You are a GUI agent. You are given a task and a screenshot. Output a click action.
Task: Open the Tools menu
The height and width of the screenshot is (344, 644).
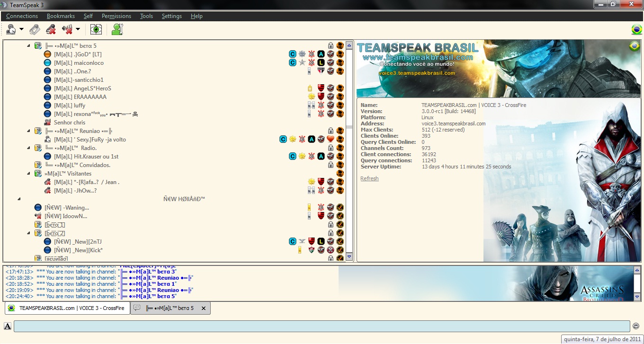[146, 16]
